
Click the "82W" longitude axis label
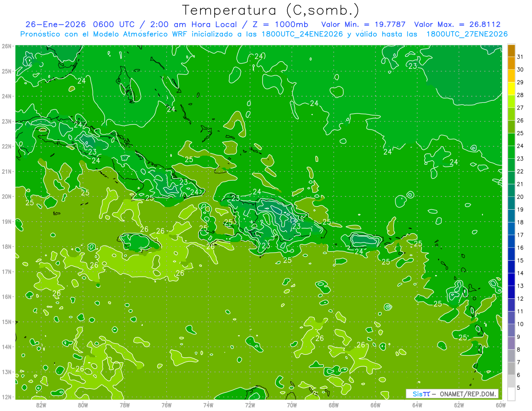click(x=41, y=404)
